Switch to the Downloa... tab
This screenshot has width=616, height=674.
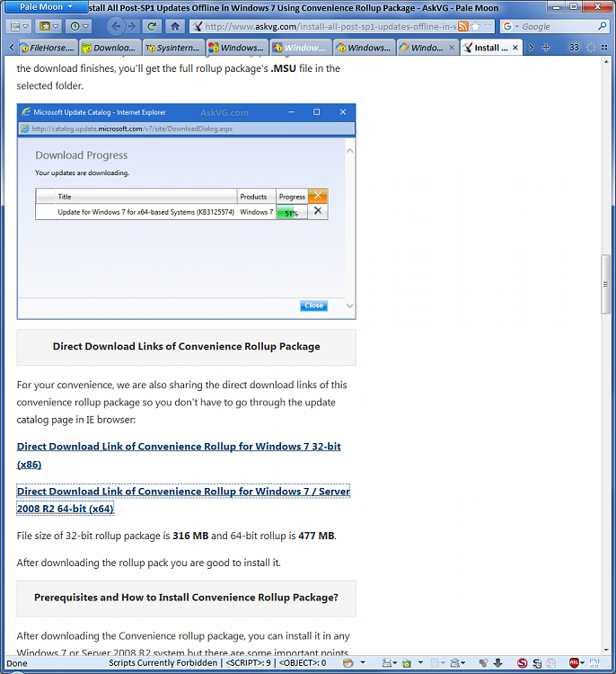(111, 48)
